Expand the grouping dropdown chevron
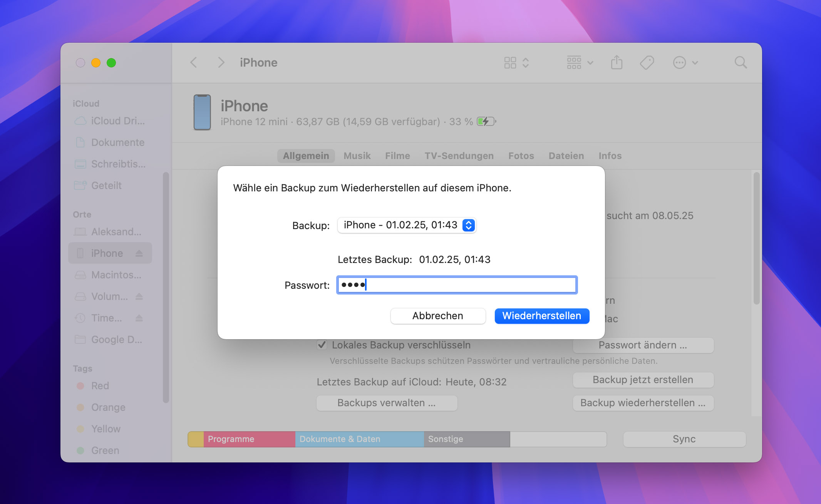 coord(590,63)
